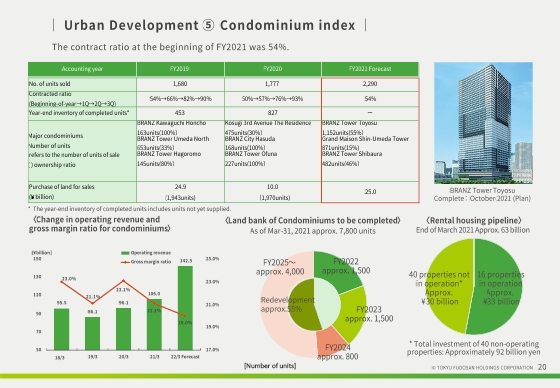This screenshot has width=560, height=388.
Task: Click 'Grand Maison Shin-Umeda Tower' entry
Action: [365, 139]
